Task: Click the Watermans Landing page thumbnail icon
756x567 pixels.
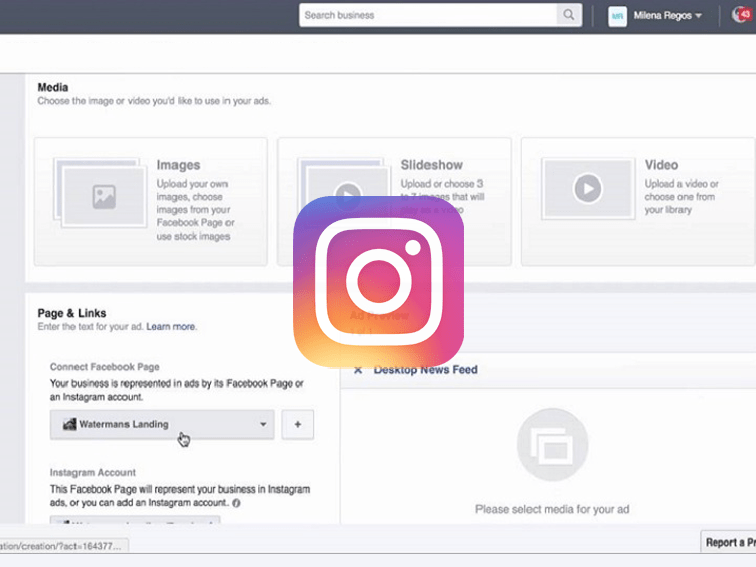Action: click(x=69, y=424)
